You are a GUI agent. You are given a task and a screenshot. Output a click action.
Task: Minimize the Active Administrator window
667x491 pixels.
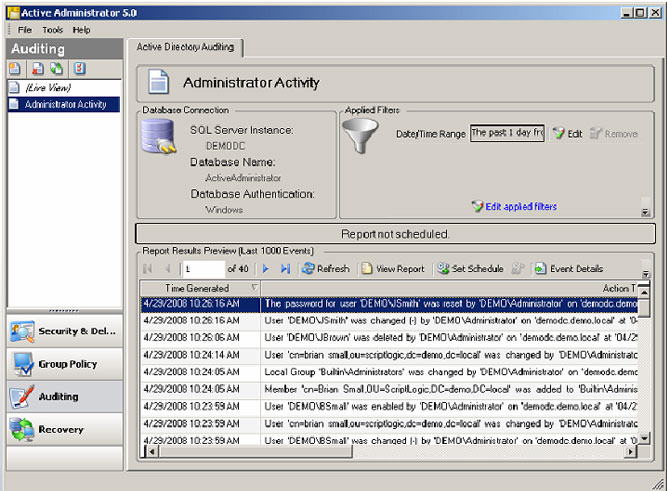tap(626, 13)
